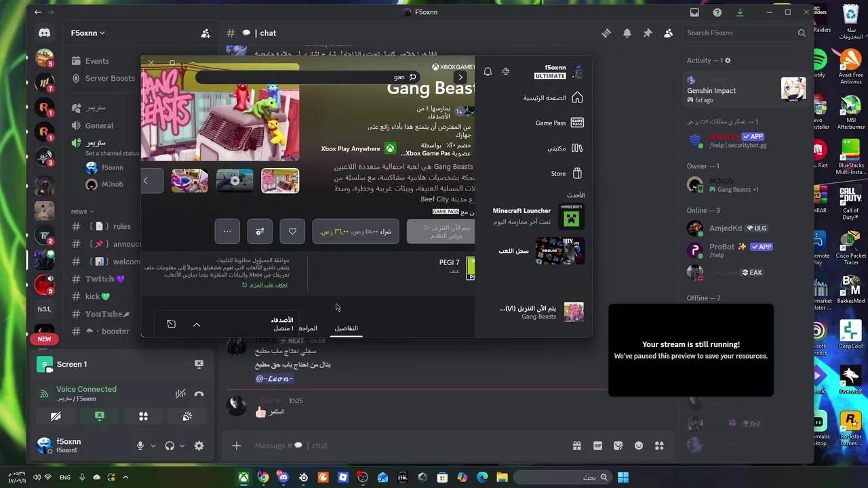868x488 pixels.
Task: Expand headphone output options chevron
Action: coord(182,446)
